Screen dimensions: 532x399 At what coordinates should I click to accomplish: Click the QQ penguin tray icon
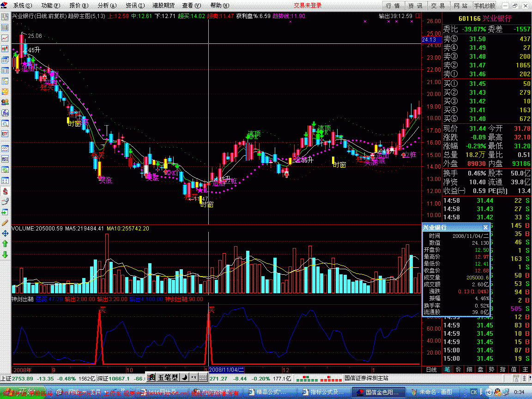(497, 392)
